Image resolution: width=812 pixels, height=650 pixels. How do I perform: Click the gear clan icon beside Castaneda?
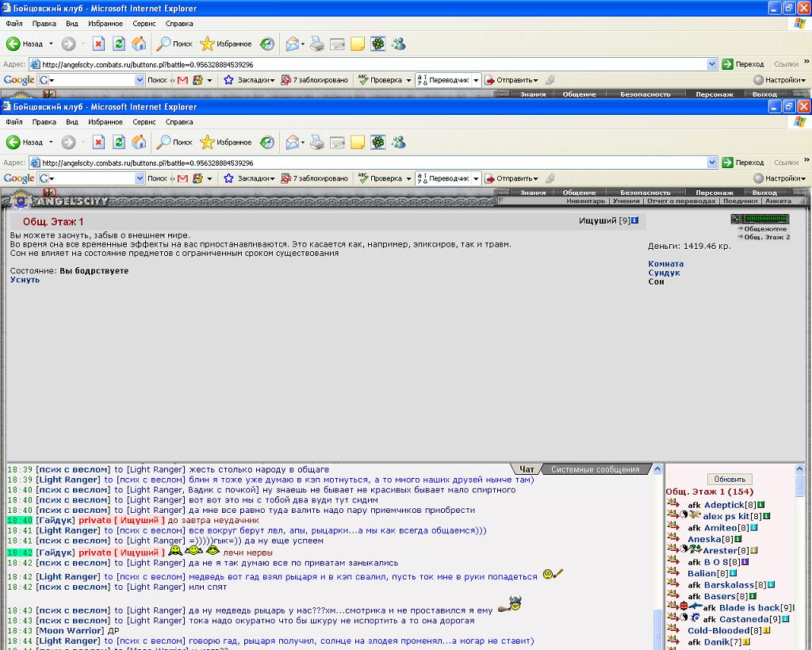(695, 617)
